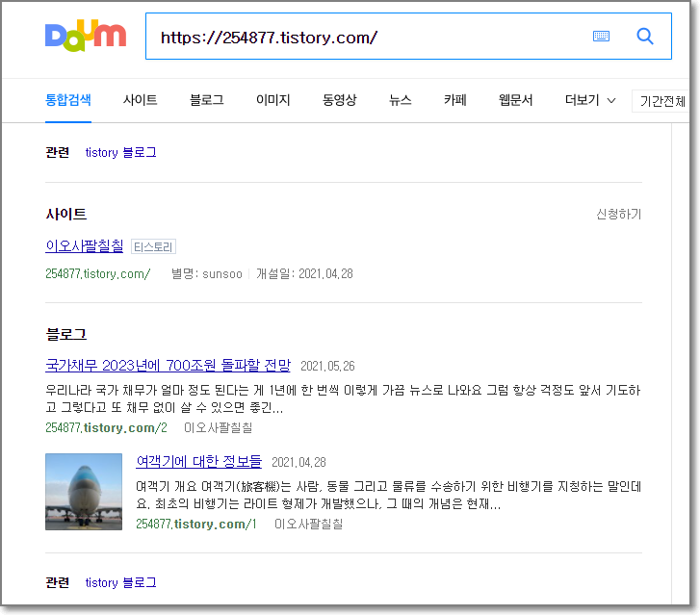Click the date 2021.05.26
Viewport: 700px width, 615px height.
(327, 367)
